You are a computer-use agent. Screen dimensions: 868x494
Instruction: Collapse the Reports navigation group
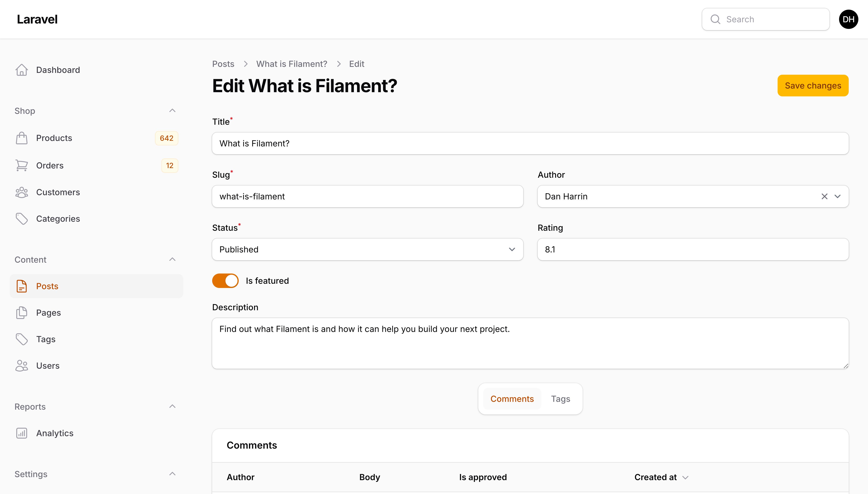point(172,406)
